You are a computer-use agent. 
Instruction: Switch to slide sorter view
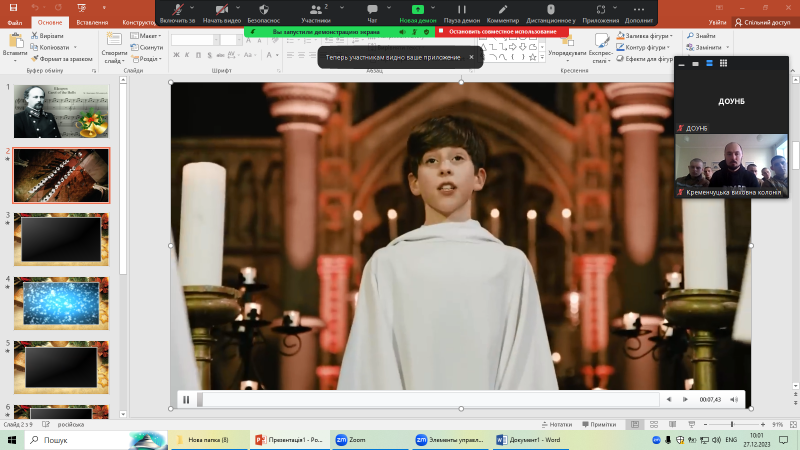point(654,424)
